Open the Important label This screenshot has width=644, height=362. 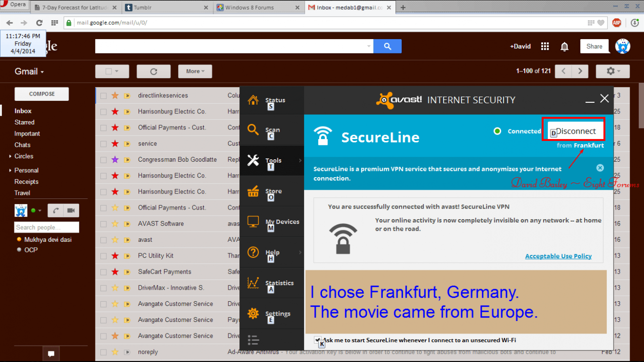[x=27, y=134]
